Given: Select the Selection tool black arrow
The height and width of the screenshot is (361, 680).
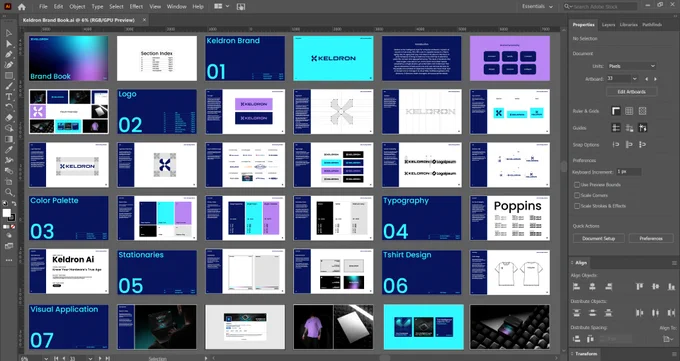Looking at the screenshot, I should tap(9, 33).
